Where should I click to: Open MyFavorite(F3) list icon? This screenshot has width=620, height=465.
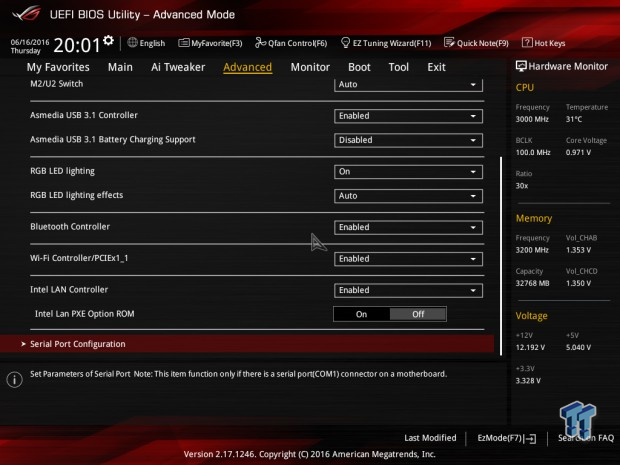[x=183, y=43]
